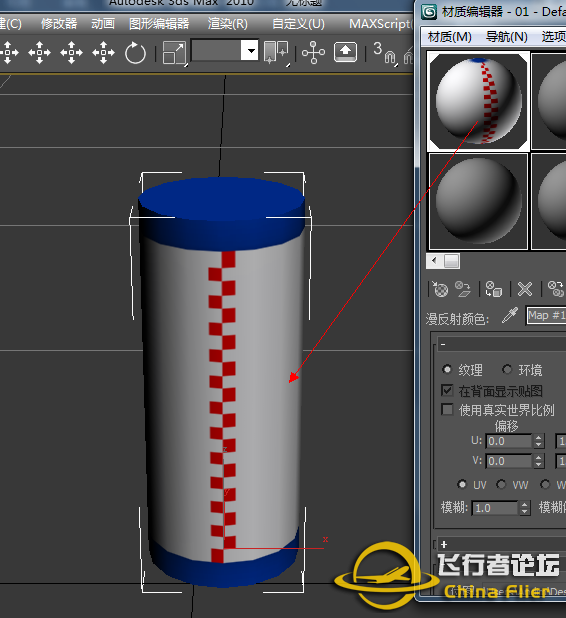Click the rotate tool icon in main toolbar
The width and height of the screenshot is (566, 618).
click(x=135, y=53)
